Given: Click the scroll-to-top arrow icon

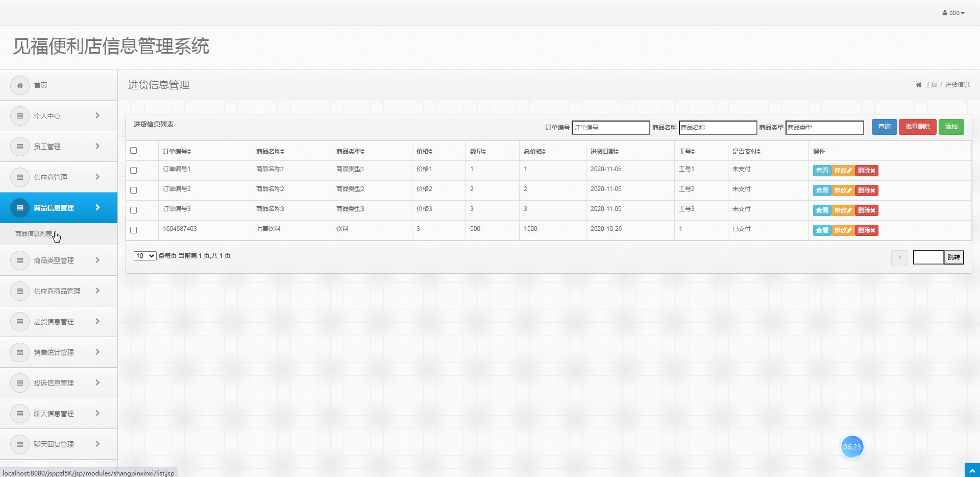Looking at the screenshot, I should pos(972,470).
